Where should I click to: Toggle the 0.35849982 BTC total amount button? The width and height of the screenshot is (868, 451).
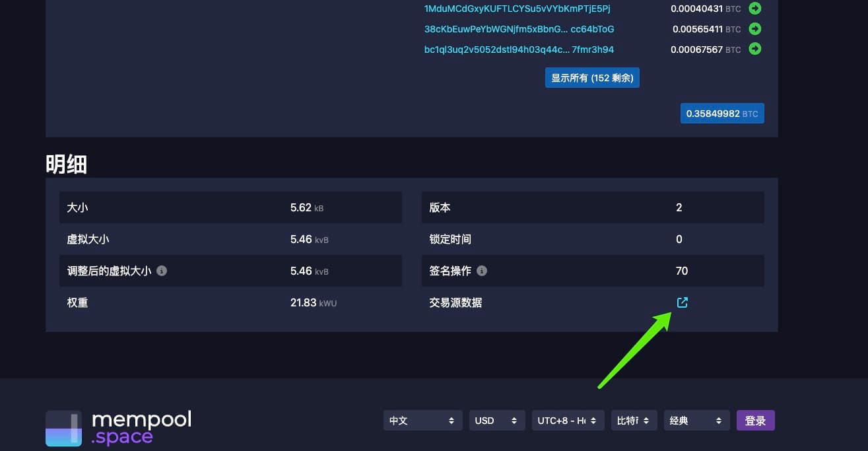click(x=722, y=114)
